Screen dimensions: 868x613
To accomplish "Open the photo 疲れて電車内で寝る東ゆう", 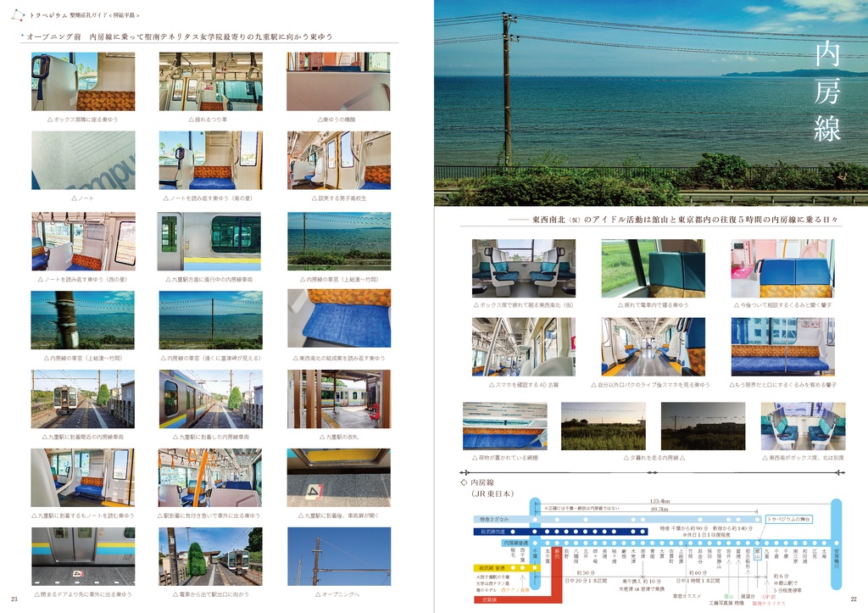I will pos(654,269).
